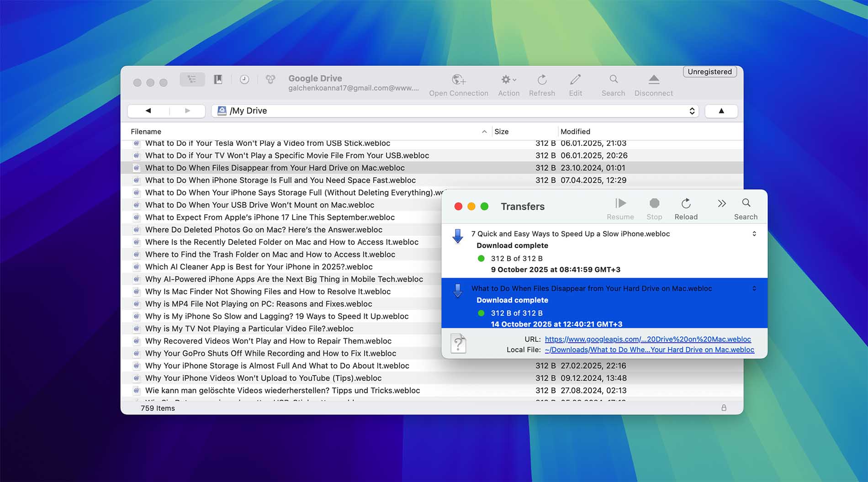Screen dimensions: 868x482
Task: Sort the list by Modified column
Action: [x=575, y=132]
